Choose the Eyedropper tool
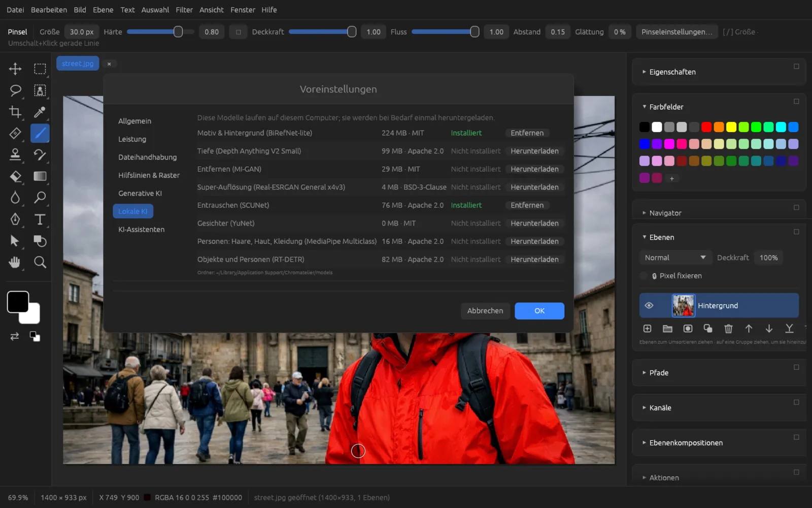 [40, 112]
